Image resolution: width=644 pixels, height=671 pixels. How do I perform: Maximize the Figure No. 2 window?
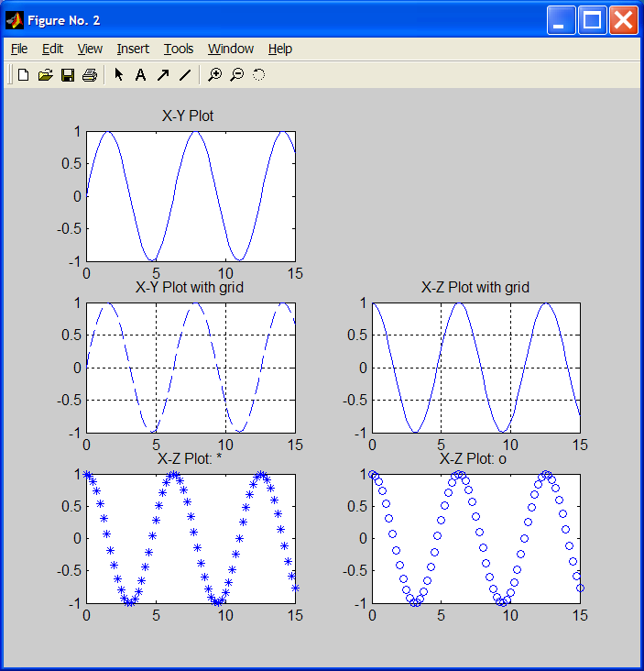(x=593, y=20)
